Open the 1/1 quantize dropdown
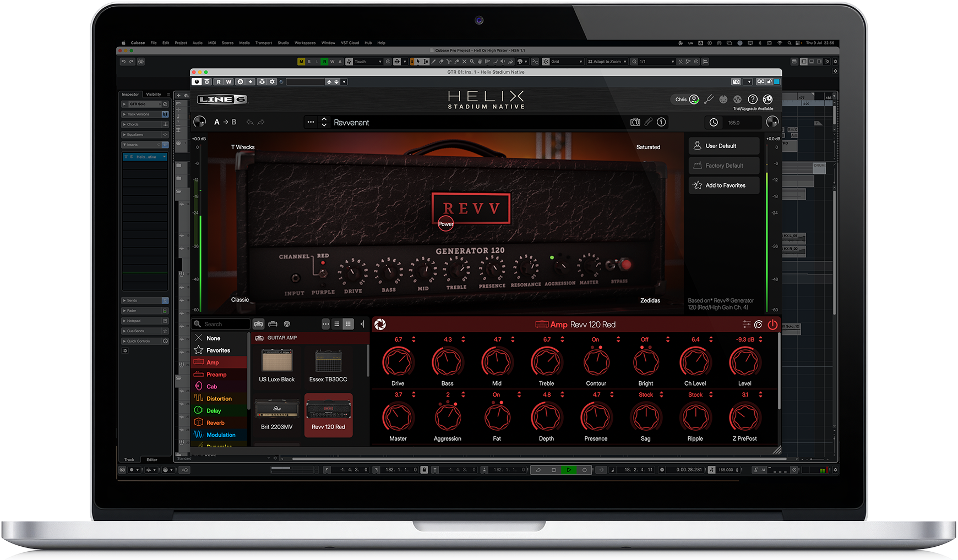 [656, 62]
